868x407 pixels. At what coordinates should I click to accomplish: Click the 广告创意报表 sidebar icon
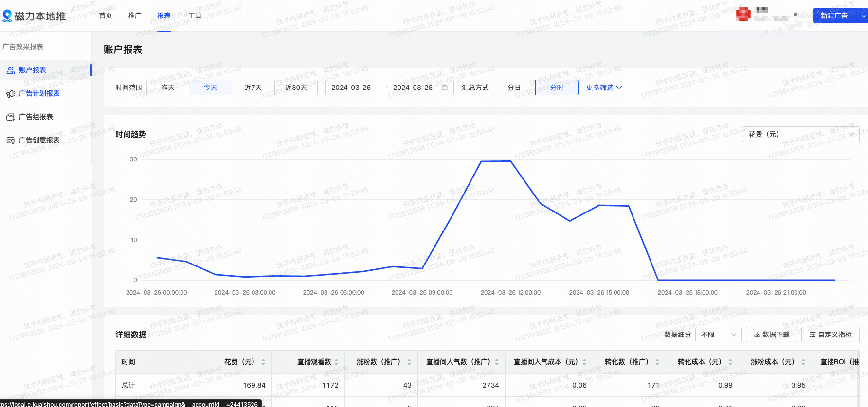click(10, 141)
